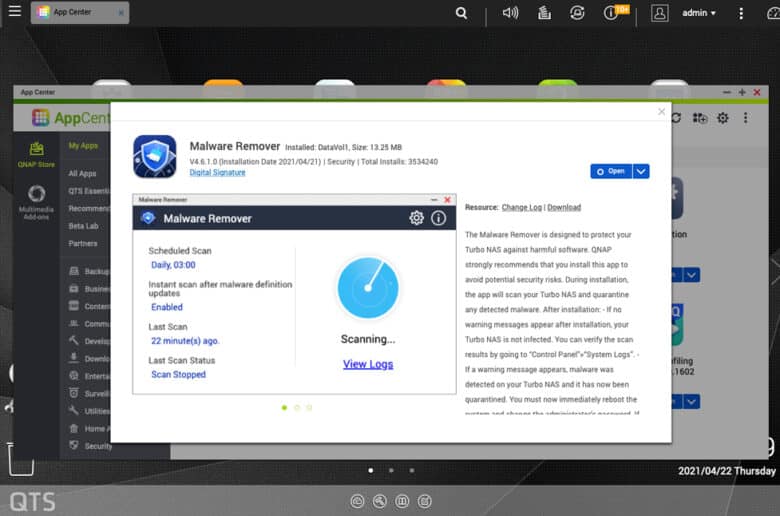Click the 22 minute(s) ago last scan value
The width and height of the screenshot is (780, 516).
point(185,341)
